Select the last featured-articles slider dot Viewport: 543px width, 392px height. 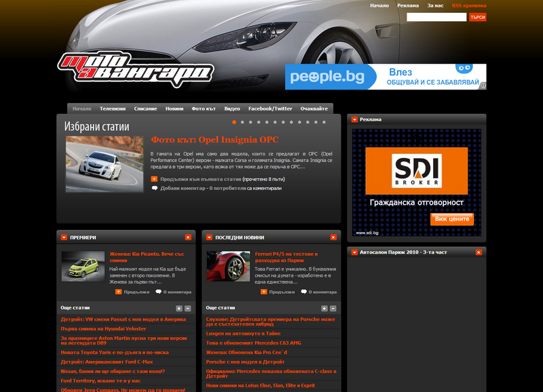(324, 122)
